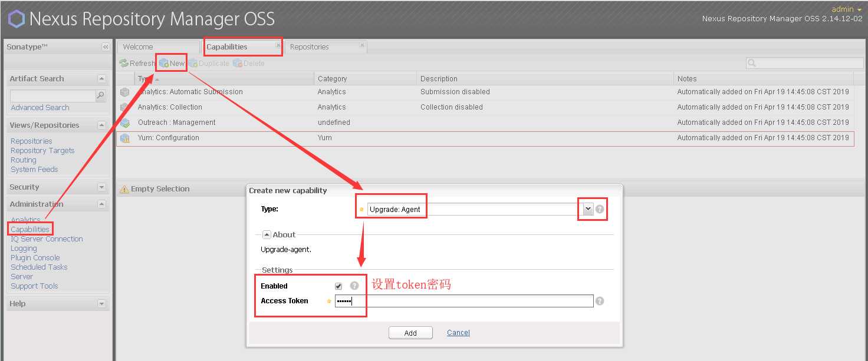Click the Add button

coord(410,333)
